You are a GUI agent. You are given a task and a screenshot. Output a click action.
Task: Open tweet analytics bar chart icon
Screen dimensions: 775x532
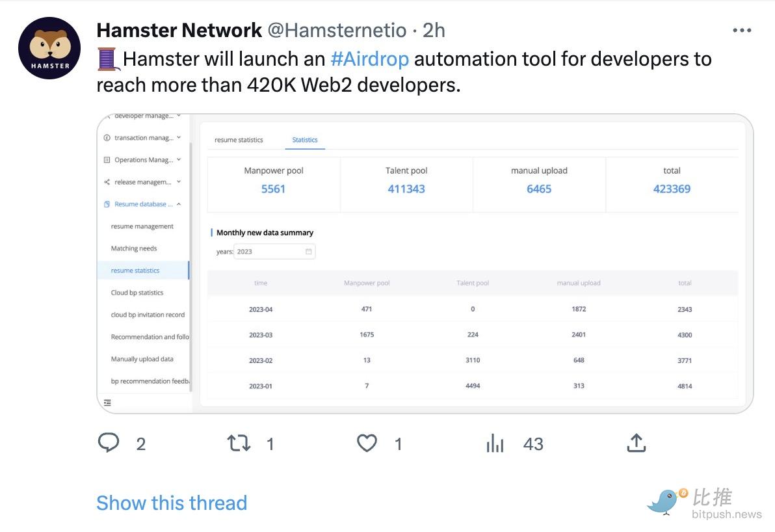tap(495, 444)
